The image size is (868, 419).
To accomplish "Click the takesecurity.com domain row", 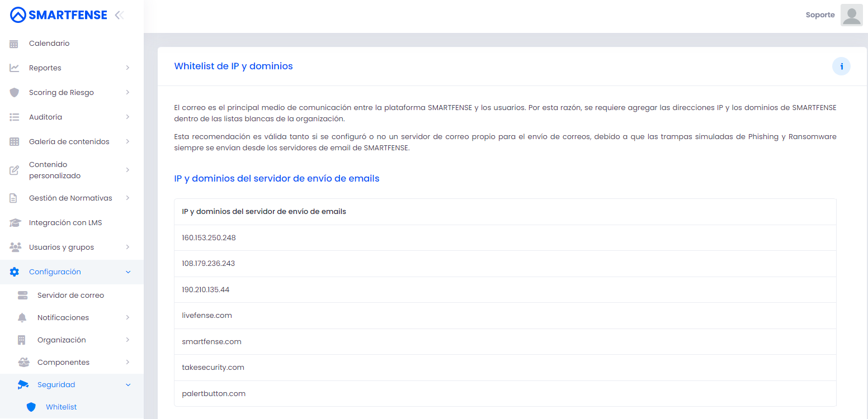I will pyautogui.click(x=505, y=368).
